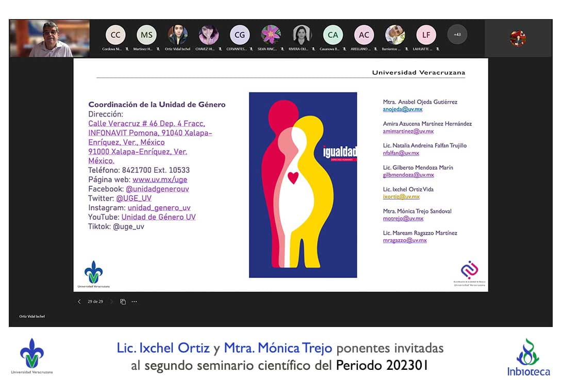562x392 pixels.
Task: Click the presenter's video thumbnail
Action: coord(49,39)
